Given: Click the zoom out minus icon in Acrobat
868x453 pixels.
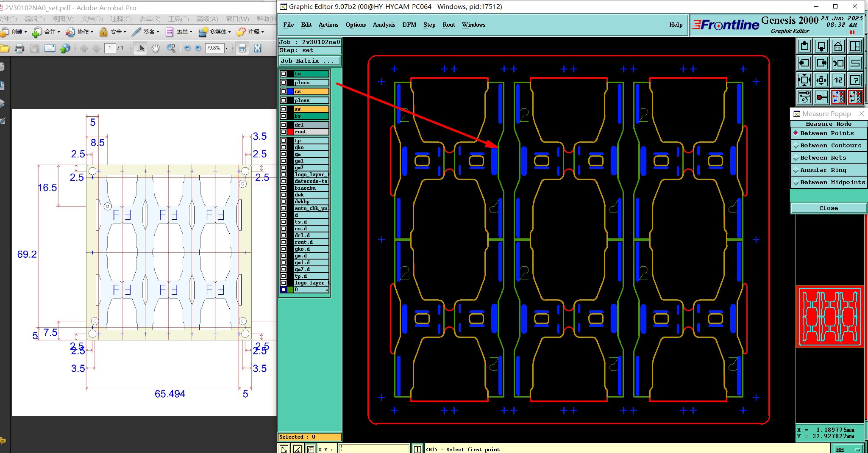Looking at the screenshot, I should coord(187,48).
